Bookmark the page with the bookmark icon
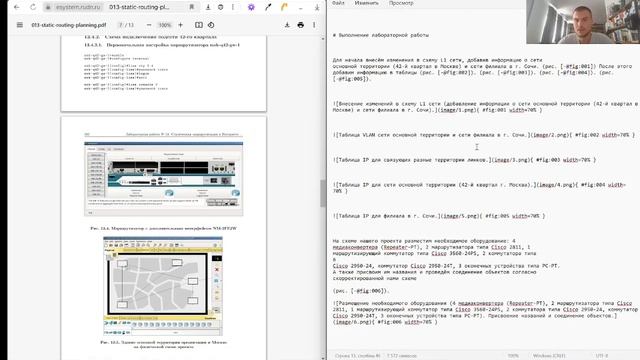640x360 pixels. [191, 7]
